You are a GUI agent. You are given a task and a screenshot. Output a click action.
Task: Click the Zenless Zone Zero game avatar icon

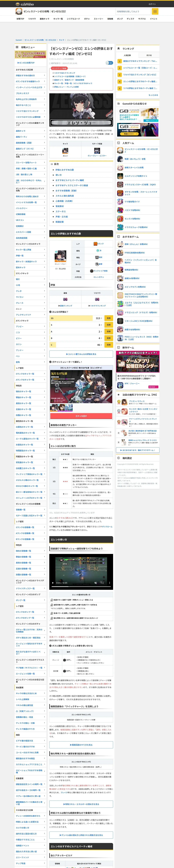pyautogui.click(x=19, y=11)
